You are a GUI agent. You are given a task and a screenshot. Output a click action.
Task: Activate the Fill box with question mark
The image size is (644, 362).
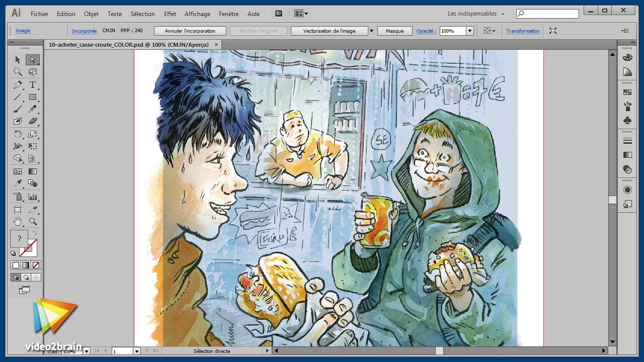(19, 239)
